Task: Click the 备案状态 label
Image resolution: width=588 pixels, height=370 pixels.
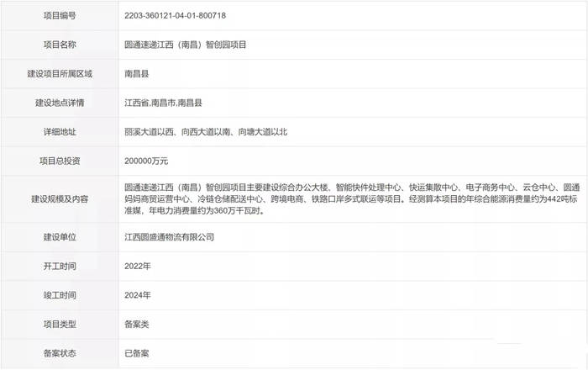Action: (60, 353)
